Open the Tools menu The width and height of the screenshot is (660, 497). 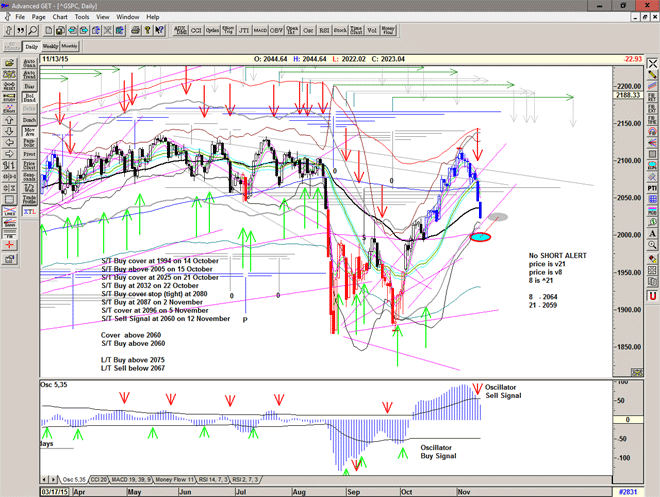tap(82, 17)
